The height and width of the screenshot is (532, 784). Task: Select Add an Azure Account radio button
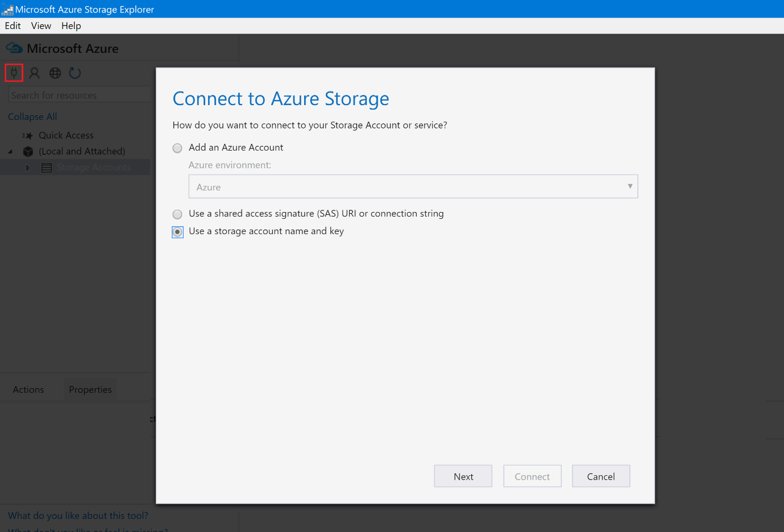coord(177,148)
